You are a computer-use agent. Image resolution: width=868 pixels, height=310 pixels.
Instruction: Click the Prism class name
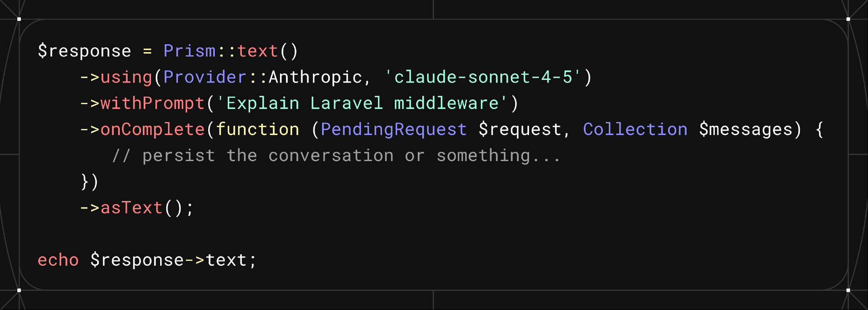point(189,51)
